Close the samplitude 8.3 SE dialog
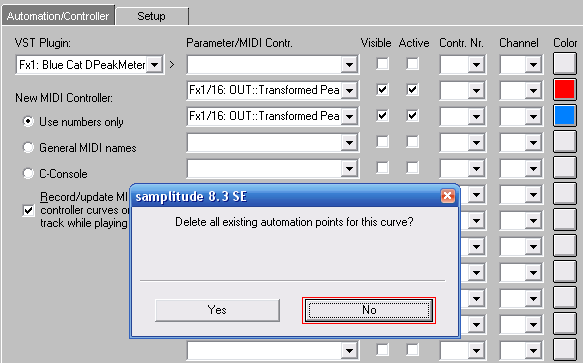 (448, 196)
